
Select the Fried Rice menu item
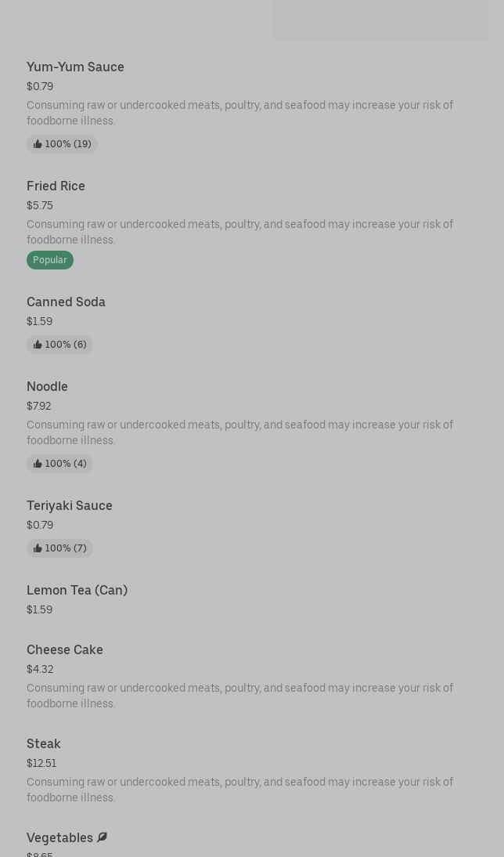(x=56, y=186)
